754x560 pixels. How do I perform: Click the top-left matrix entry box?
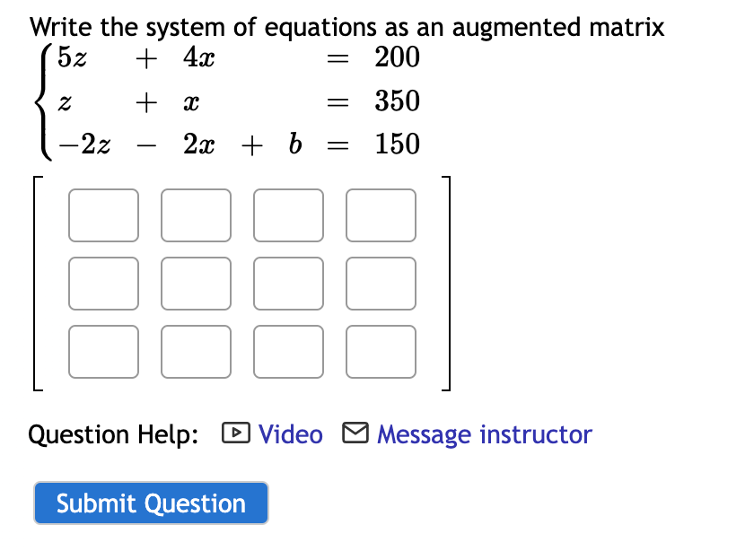103,215
